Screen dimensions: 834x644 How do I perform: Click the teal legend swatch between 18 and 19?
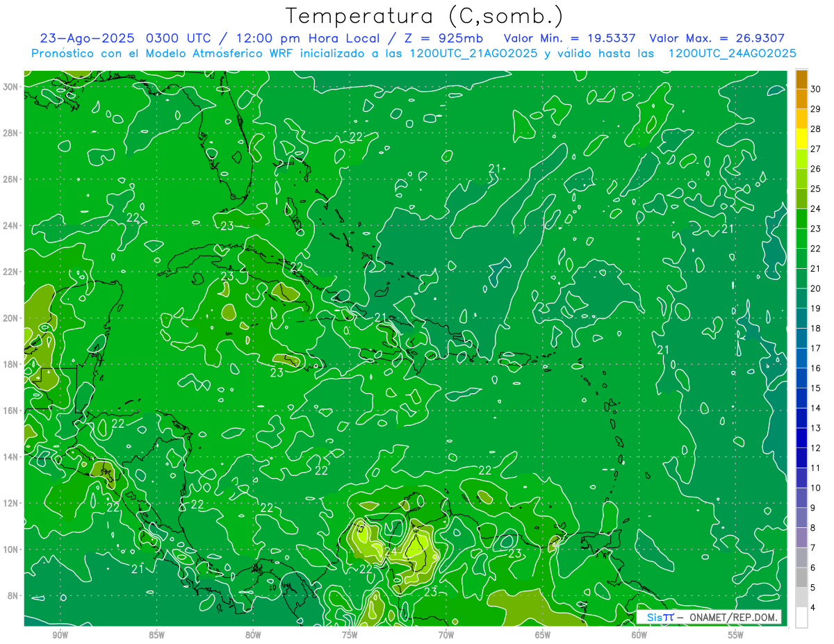tap(801, 318)
